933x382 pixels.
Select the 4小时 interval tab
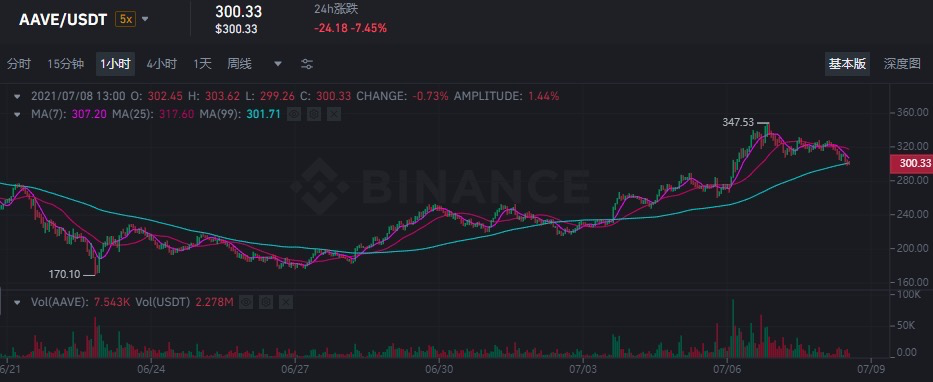pos(161,64)
